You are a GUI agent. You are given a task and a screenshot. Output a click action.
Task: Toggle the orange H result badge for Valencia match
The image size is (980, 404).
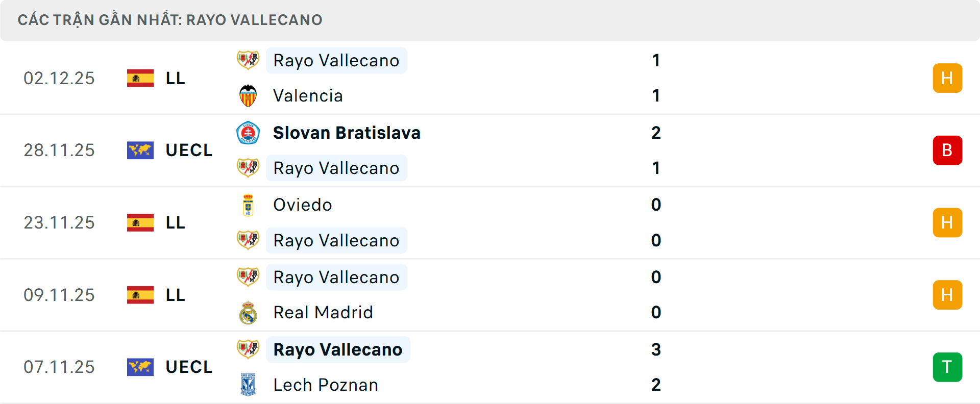(x=947, y=78)
